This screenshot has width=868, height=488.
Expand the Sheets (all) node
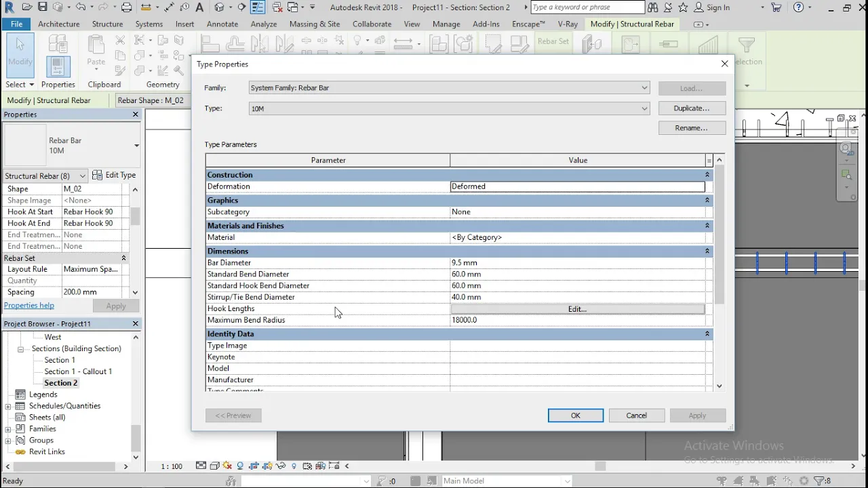tap(8, 418)
